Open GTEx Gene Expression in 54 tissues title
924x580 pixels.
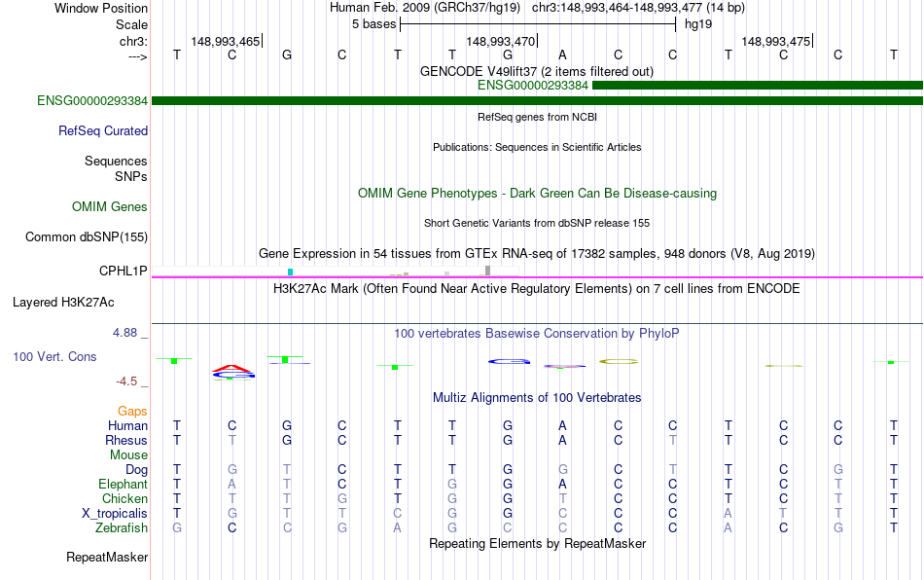point(537,253)
